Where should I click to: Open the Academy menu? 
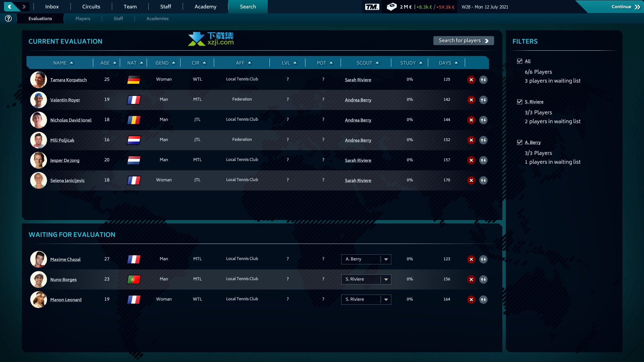(x=205, y=6)
